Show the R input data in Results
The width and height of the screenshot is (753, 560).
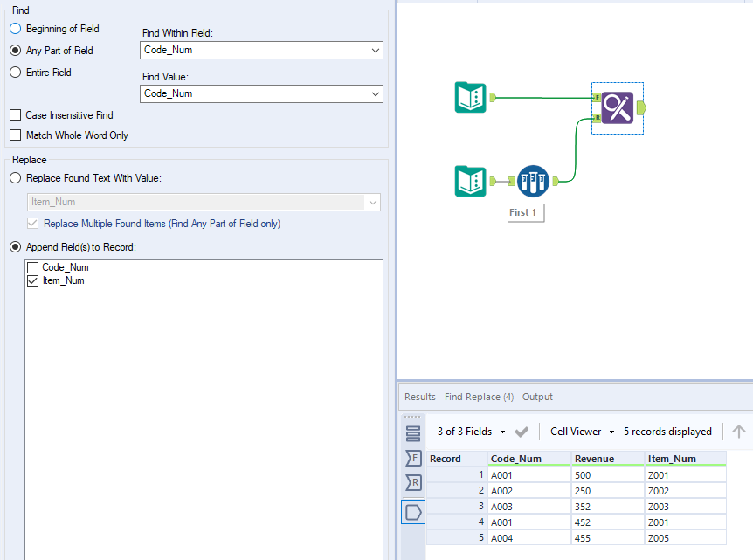click(413, 481)
